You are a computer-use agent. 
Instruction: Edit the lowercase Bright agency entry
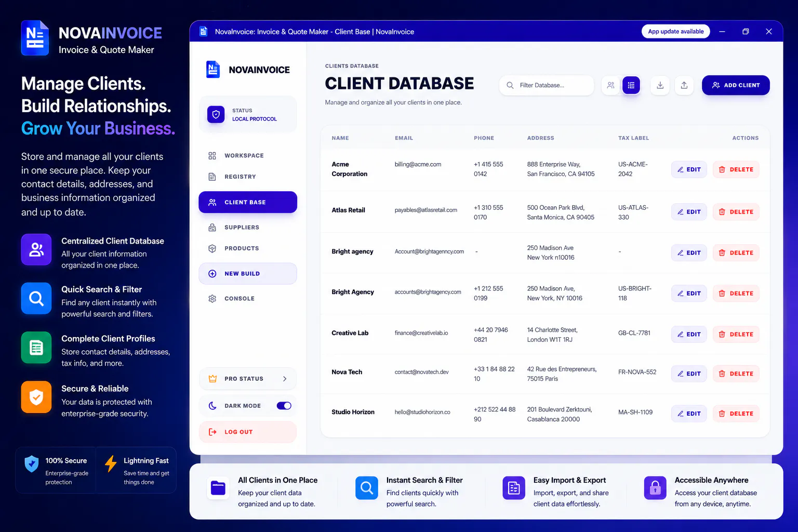click(x=689, y=252)
